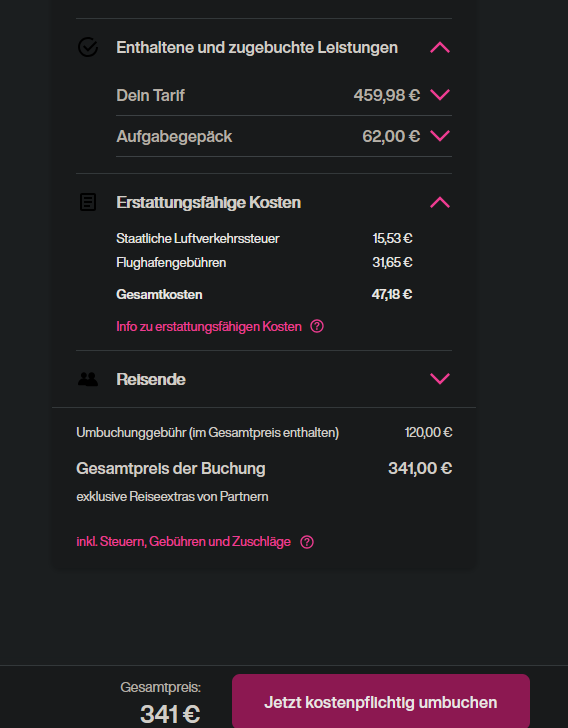Expand the Dein Tarif price details
Image resolution: width=568 pixels, height=728 pixels.
point(440,95)
